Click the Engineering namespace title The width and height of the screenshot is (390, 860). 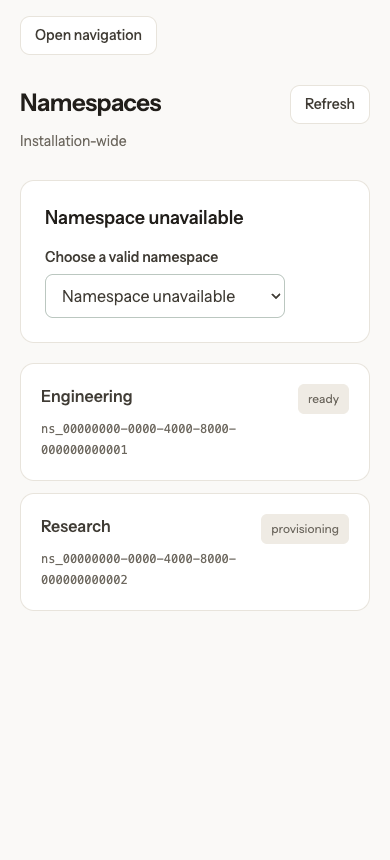pyautogui.click(x=87, y=397)
